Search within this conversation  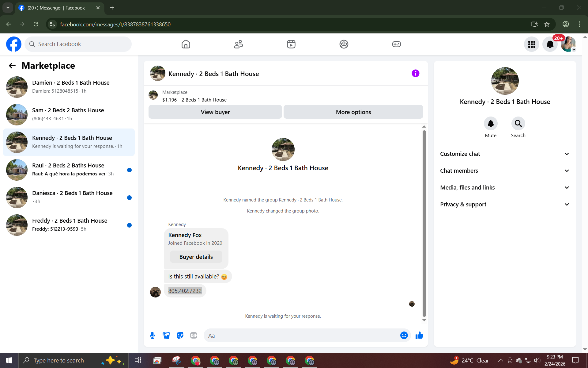tap(518, 124)
